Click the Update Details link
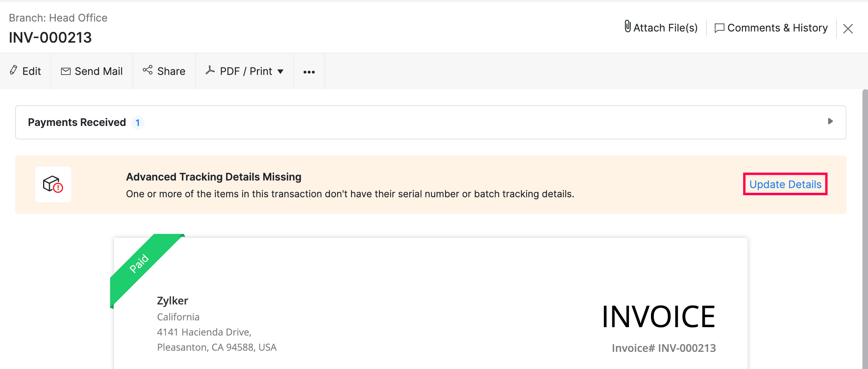 (785, 184)
